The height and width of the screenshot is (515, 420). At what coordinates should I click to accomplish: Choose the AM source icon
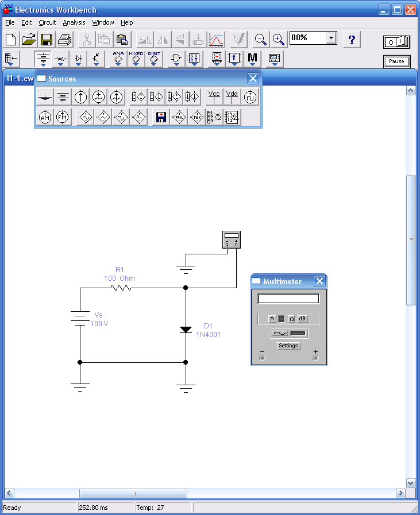tap(45, 117)
